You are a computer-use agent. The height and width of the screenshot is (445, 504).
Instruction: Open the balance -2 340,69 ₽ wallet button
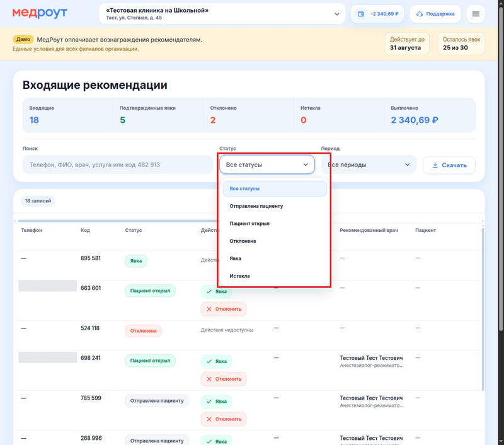tap(377, 14)
